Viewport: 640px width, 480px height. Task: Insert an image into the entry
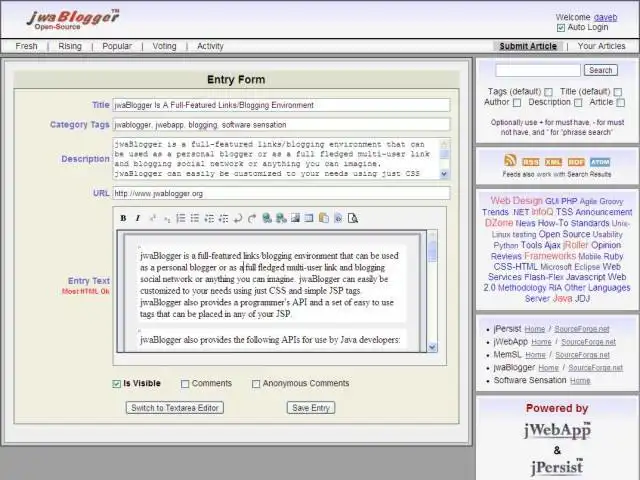(x=295, y=218)
